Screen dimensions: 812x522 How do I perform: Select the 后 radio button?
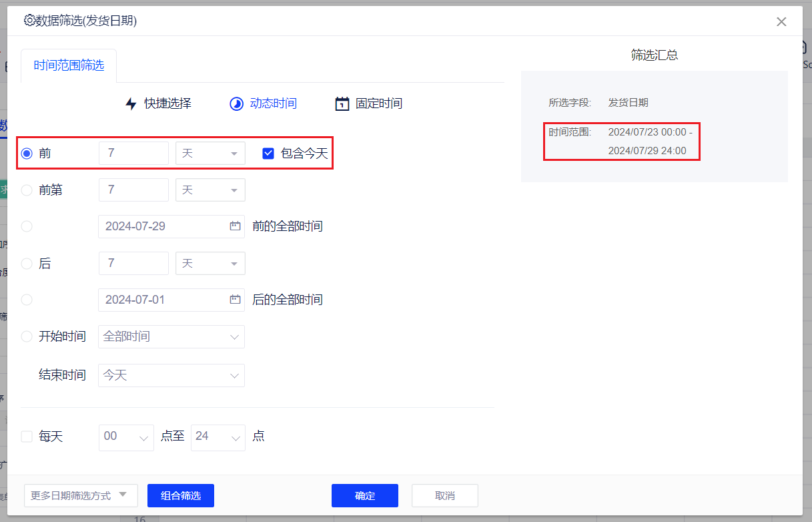click(27, 264)
